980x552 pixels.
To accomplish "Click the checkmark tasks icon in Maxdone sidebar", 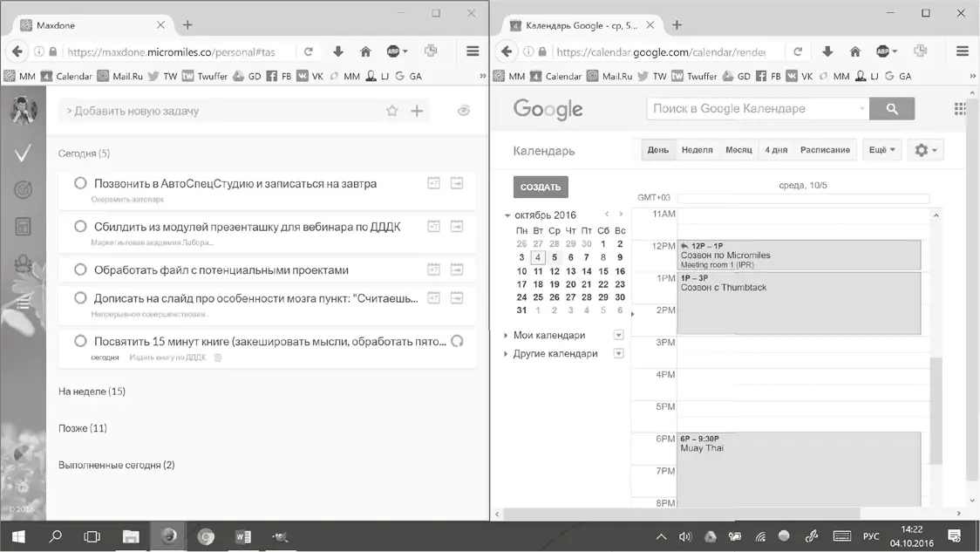I will (x=24, y=153).
